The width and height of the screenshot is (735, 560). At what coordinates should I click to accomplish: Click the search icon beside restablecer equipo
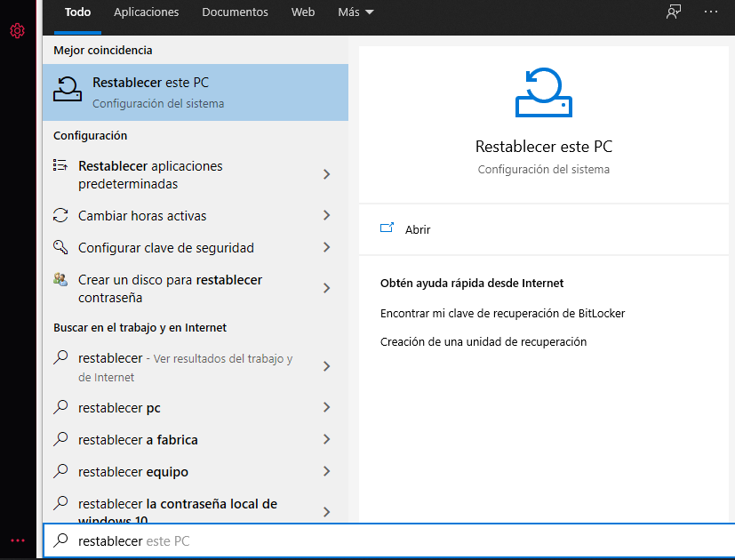(x=60, y=471)
